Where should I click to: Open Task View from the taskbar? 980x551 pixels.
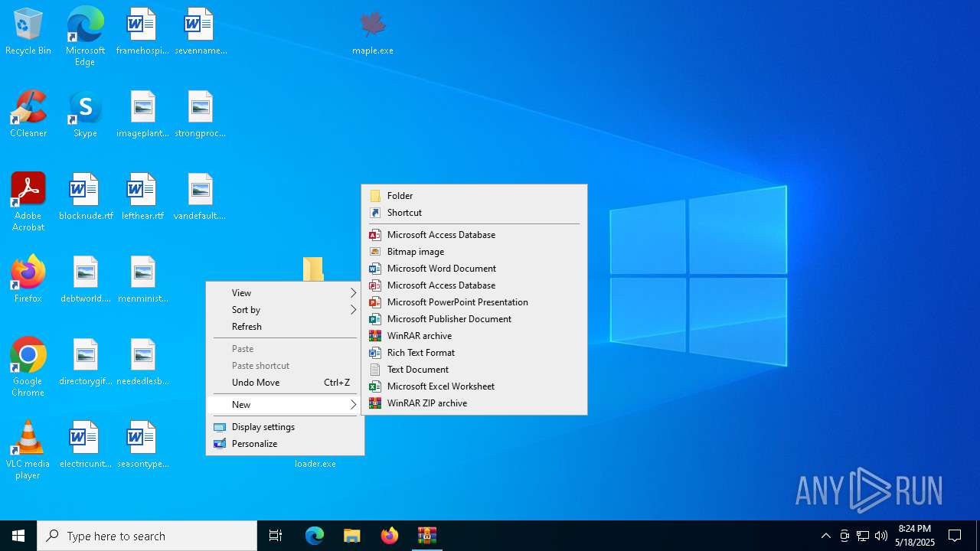(276, 536)
